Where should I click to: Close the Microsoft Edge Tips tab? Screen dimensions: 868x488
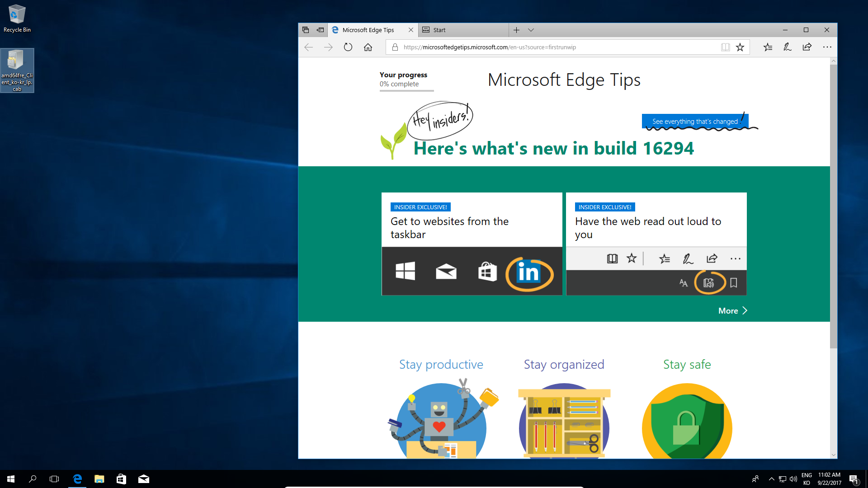(x=410, y=30)
